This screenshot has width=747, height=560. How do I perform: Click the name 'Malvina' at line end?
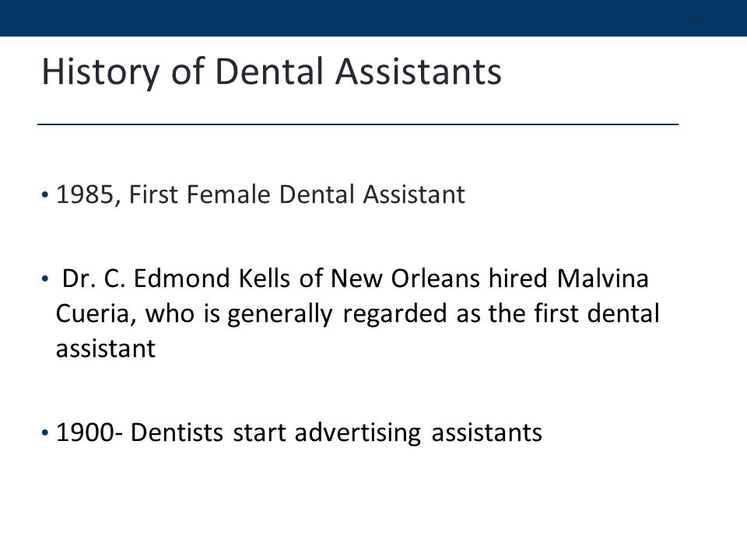pyautogui.click(x=602, y=278)
